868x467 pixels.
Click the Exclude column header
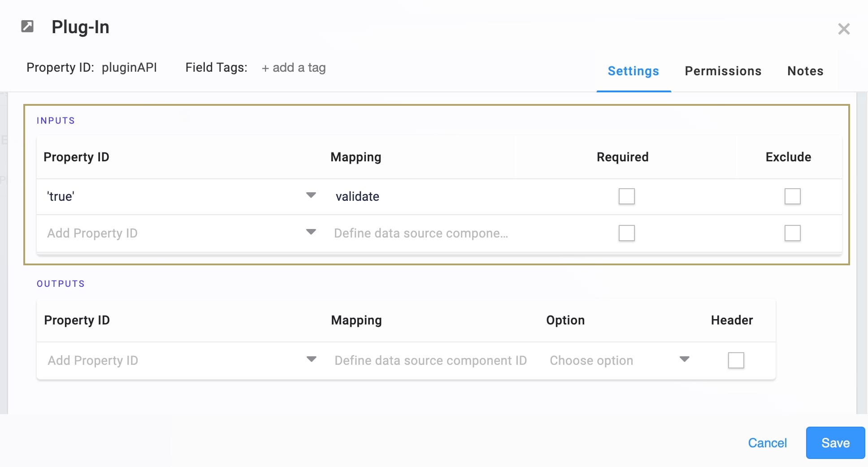788,157
